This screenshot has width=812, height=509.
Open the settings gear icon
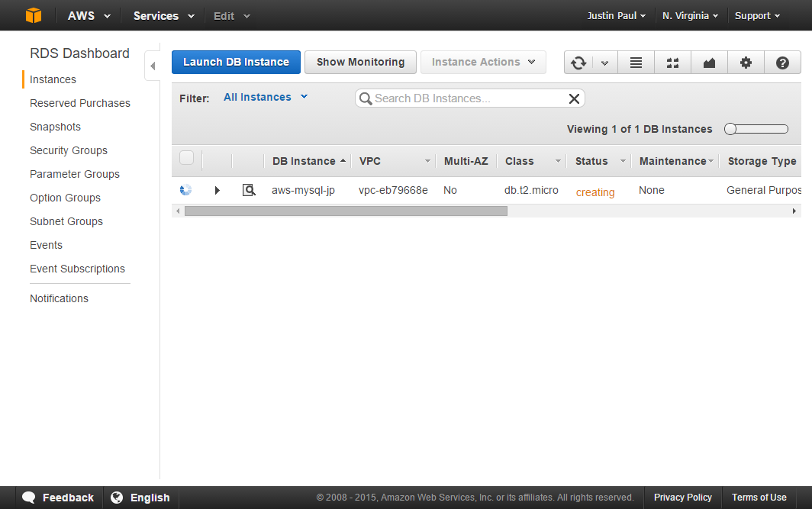[x=746, y=63]
